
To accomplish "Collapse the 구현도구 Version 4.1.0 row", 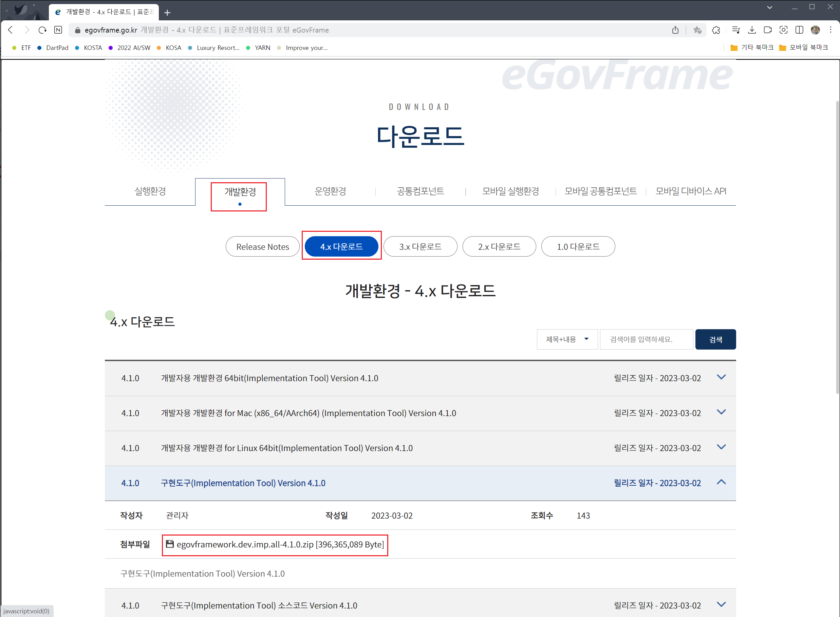I will click(721, 482).
